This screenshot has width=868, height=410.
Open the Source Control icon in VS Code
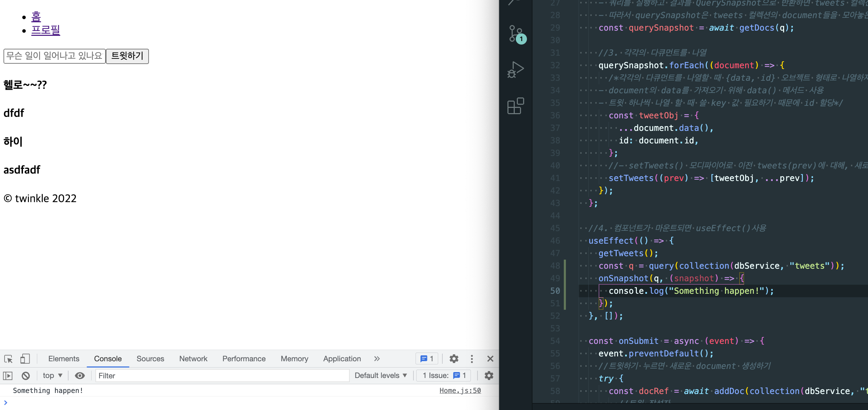pos(516,34)
